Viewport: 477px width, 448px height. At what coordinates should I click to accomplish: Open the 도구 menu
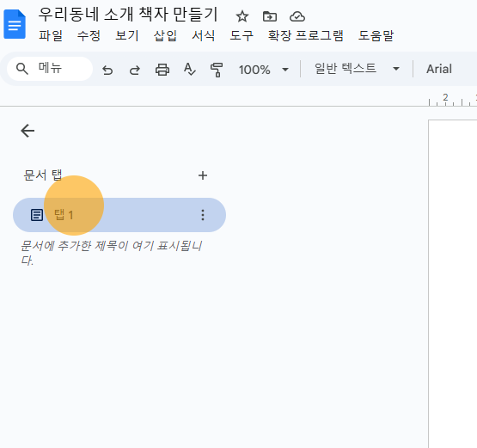(242, 35)
